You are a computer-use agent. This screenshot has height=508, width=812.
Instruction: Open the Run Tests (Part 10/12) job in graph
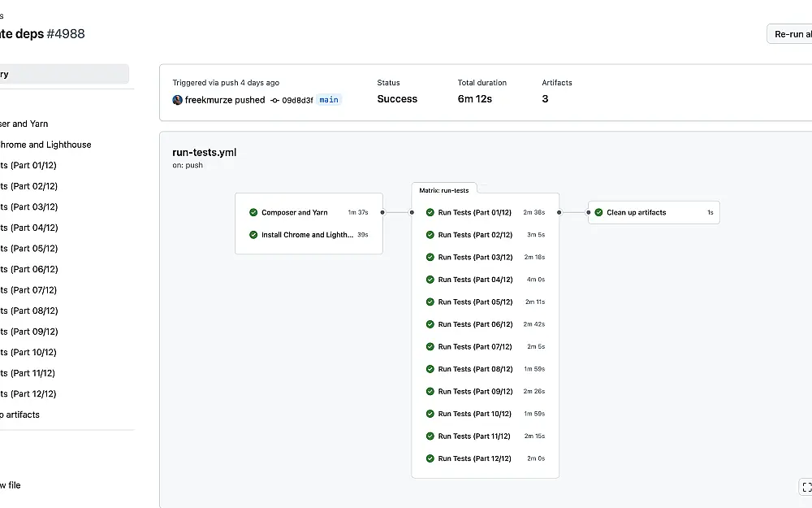[x=486, y=414]
